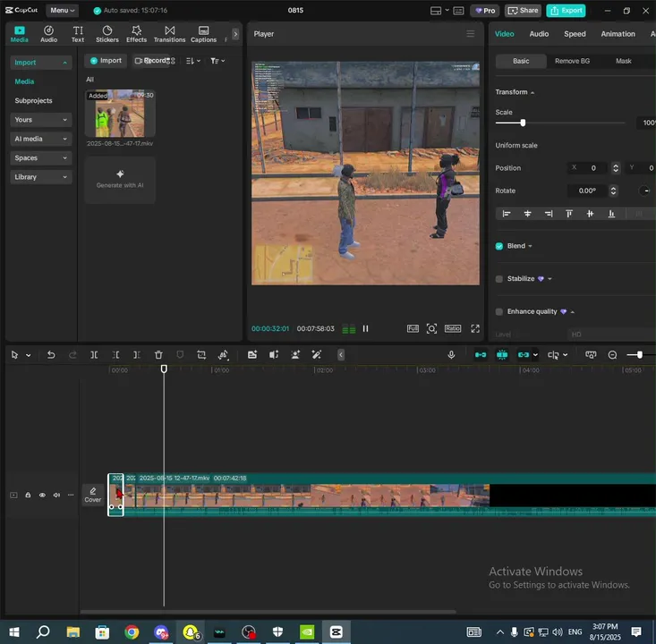Mute the main track audio
This screenshot has width=656, height=644.
56,496
